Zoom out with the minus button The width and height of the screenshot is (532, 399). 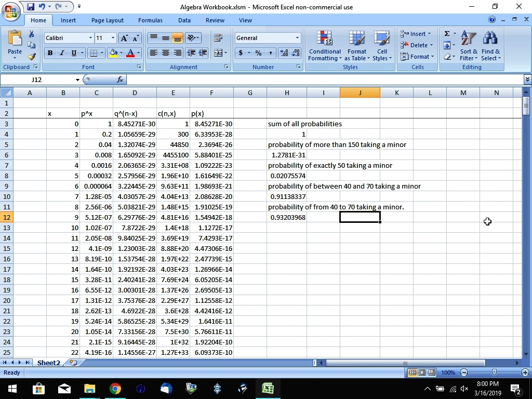coord(464,373)
